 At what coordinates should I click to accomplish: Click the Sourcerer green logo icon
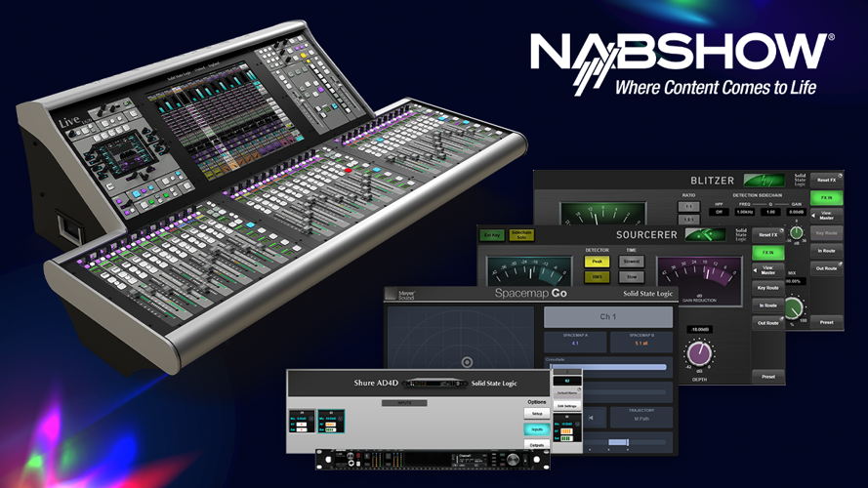tap(705, 234)
